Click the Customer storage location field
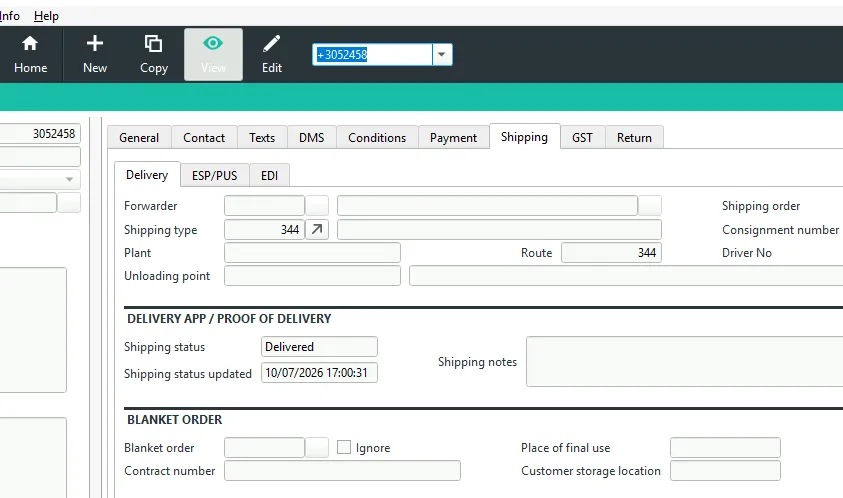843x498 pixels. [x=725, y=471]
